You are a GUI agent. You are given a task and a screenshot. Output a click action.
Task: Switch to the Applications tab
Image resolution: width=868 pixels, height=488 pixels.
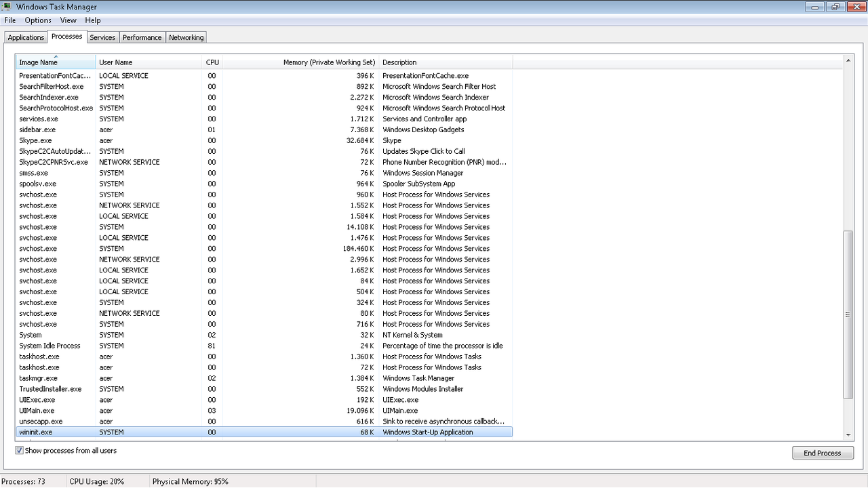tap(26, 37)
